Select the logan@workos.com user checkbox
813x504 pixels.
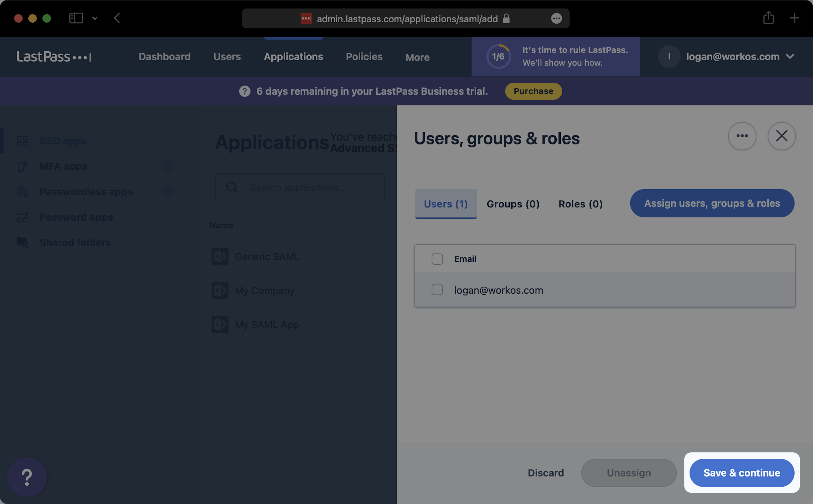(x=437, y=290)
